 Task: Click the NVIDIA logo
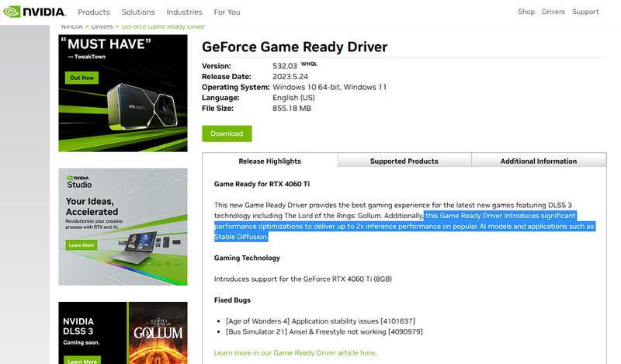tap(34, 12)
